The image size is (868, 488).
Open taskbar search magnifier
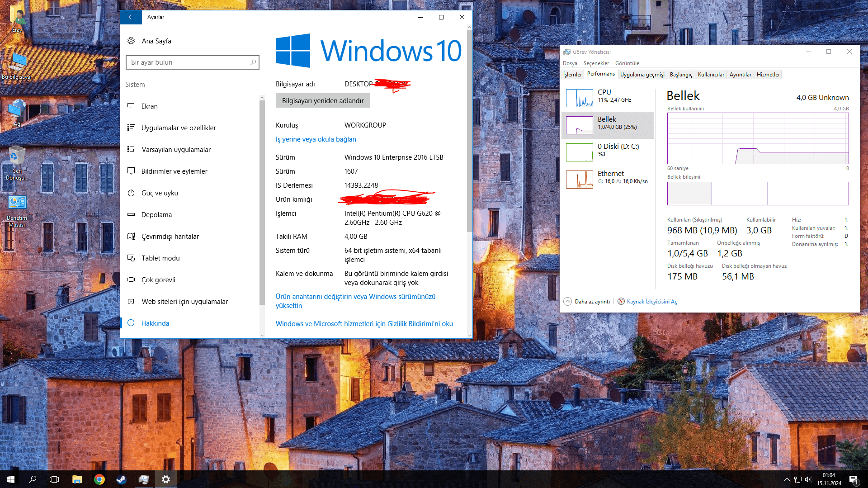(33, 479)
